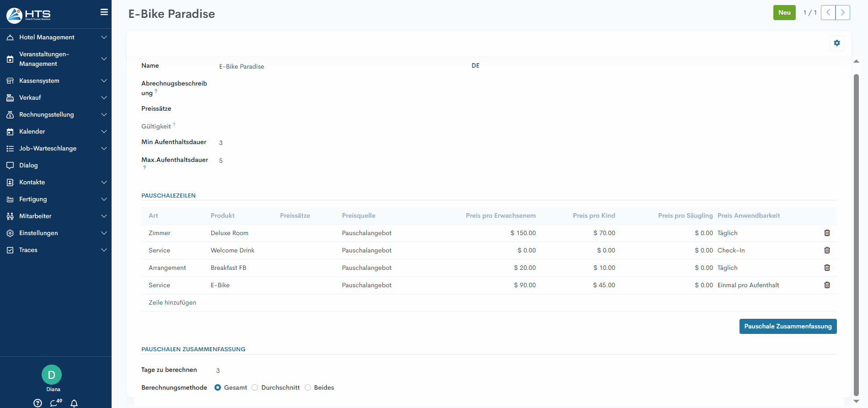868x408 pixels.
Task: Remove the Breakfast FB row via trash icon
Action: (x=827, y=268)
